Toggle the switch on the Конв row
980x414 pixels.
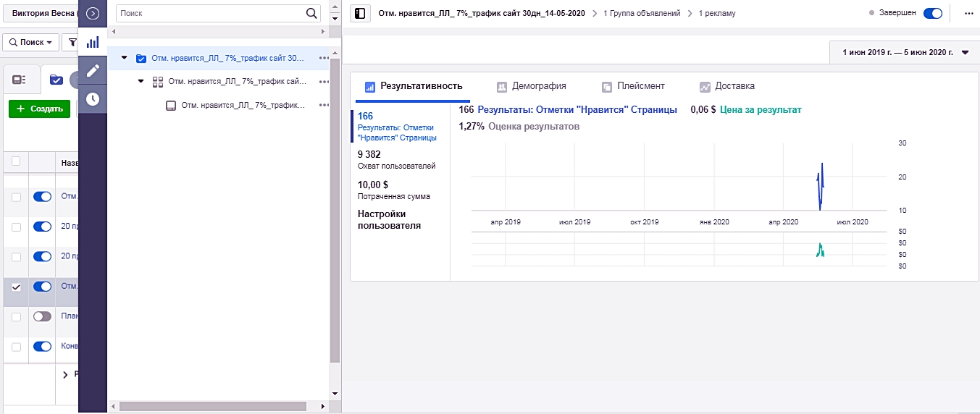(43, 346)
